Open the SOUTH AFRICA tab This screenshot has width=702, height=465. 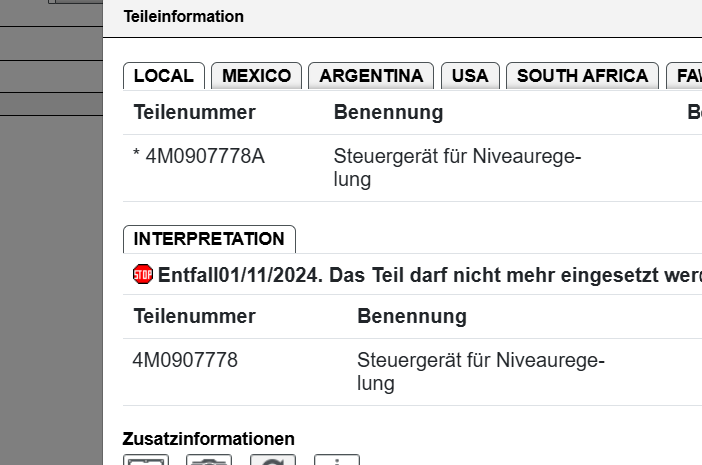point(583,76)
